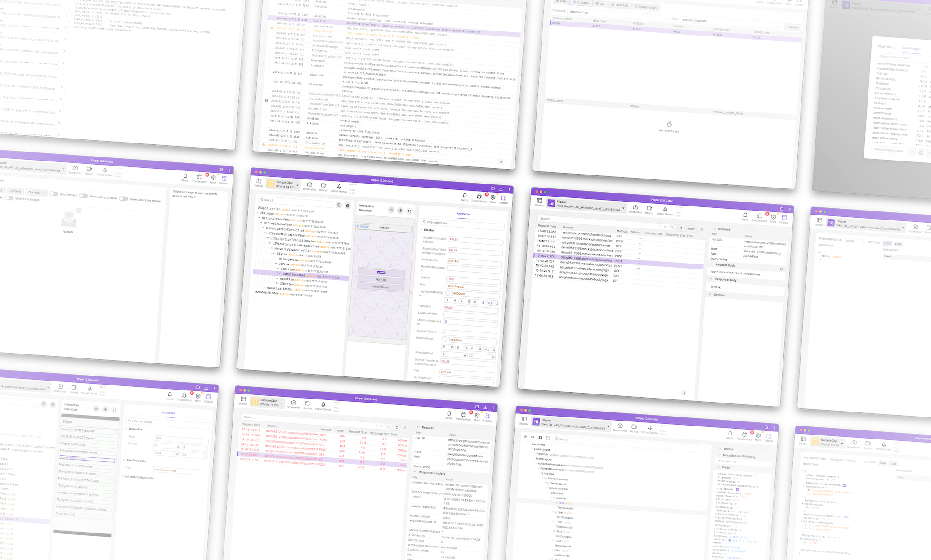Click Refresh button in the database structure window

(792, 27)
